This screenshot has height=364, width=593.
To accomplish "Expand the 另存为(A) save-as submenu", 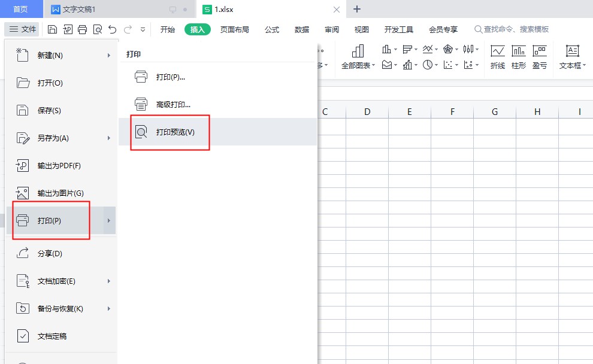I will tap(108, 138).
